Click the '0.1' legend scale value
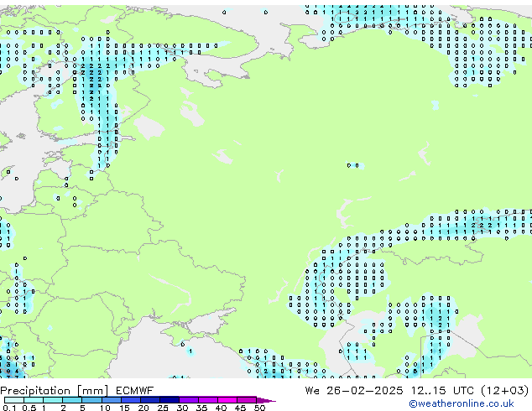 coord(9,408)
